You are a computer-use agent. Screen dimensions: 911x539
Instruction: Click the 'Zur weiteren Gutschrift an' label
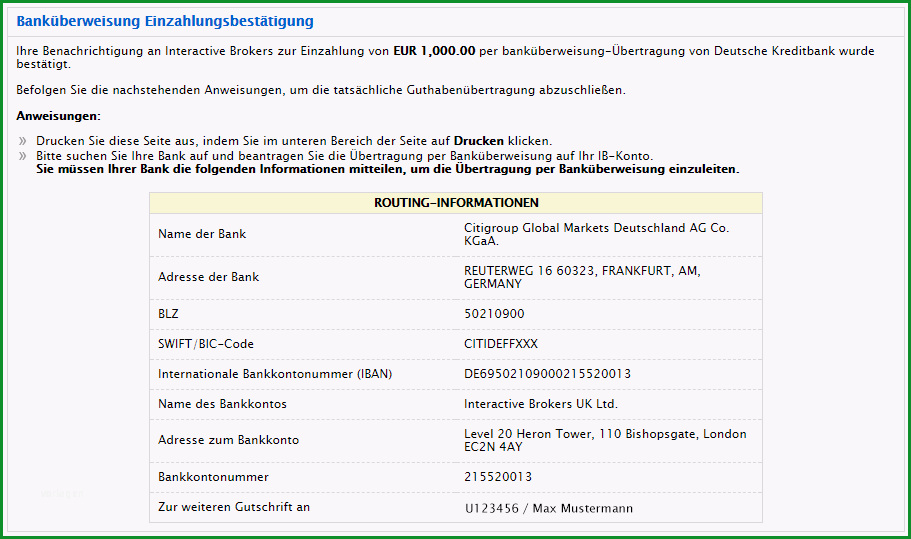[x=234, y=507]
